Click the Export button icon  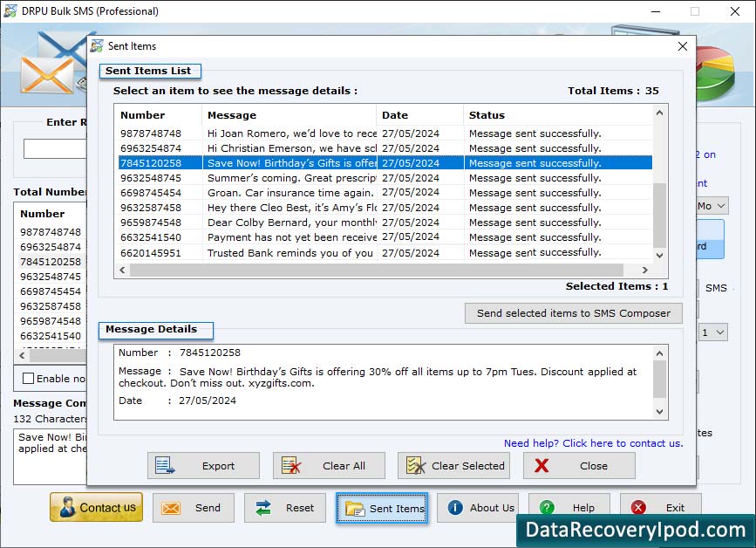click(x=165, y=465)
